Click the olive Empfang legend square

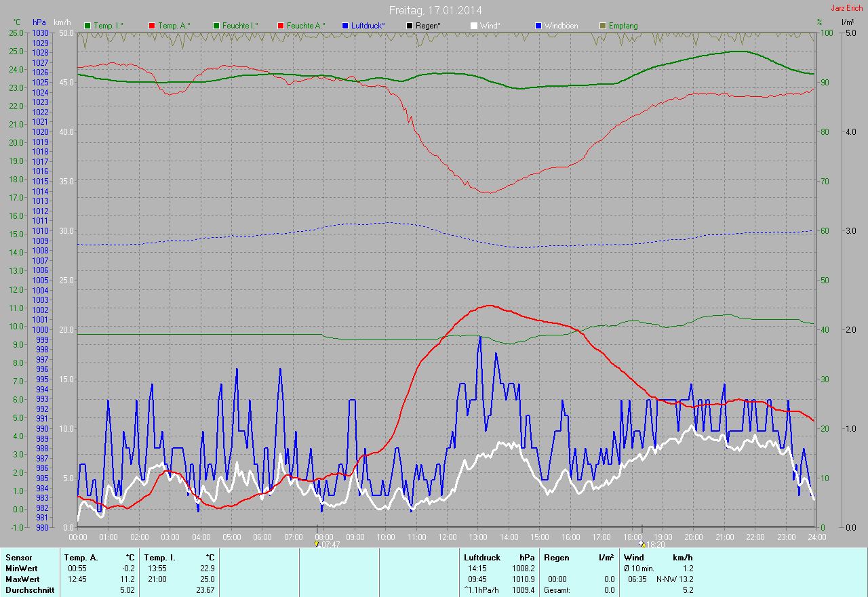click(603, 26)
